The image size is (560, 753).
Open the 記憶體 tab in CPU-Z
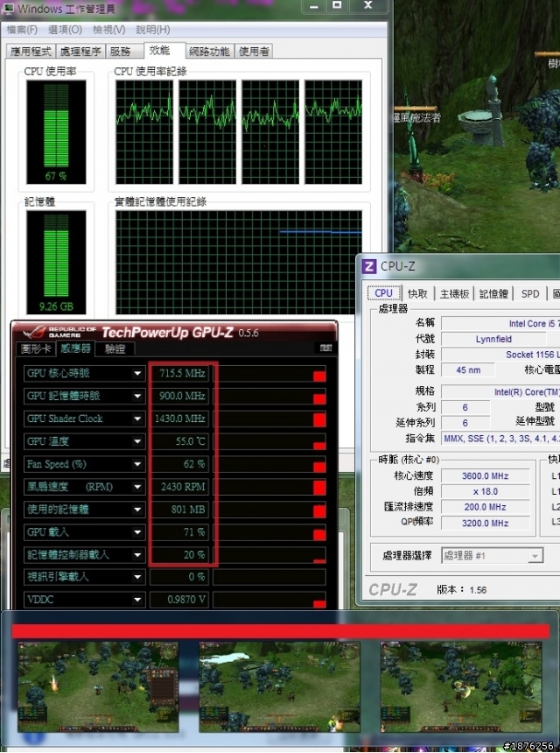493,293
